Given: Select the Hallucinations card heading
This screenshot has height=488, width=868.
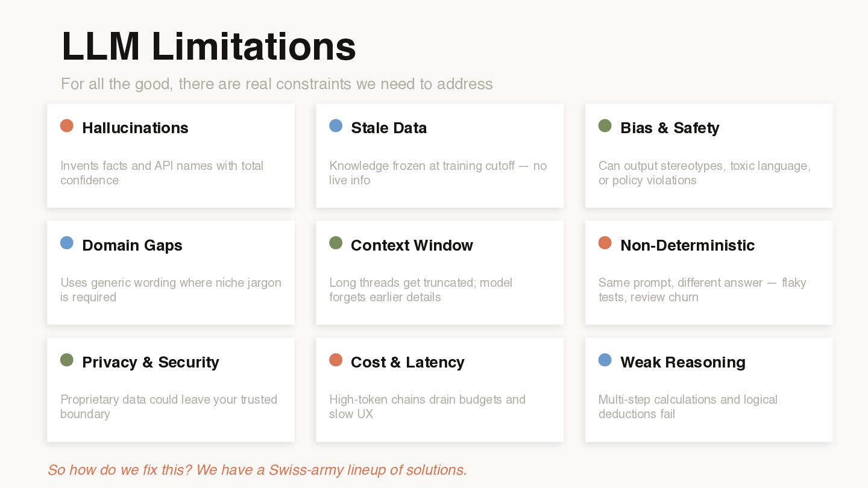Looking at the screenshot, I should pos(135,128).
